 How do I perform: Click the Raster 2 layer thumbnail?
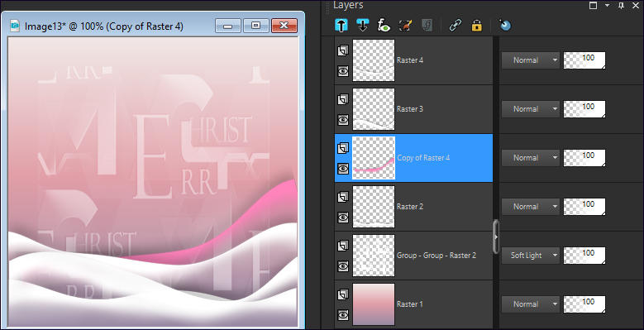[x=374, y=207]
